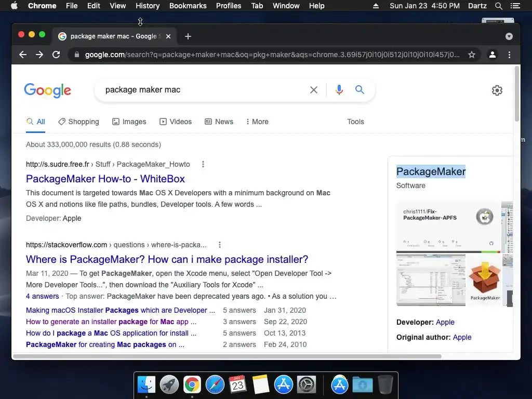This screenshot has width=532, height=399.
Task: Select the All results tab
Action: click(36, 122)
